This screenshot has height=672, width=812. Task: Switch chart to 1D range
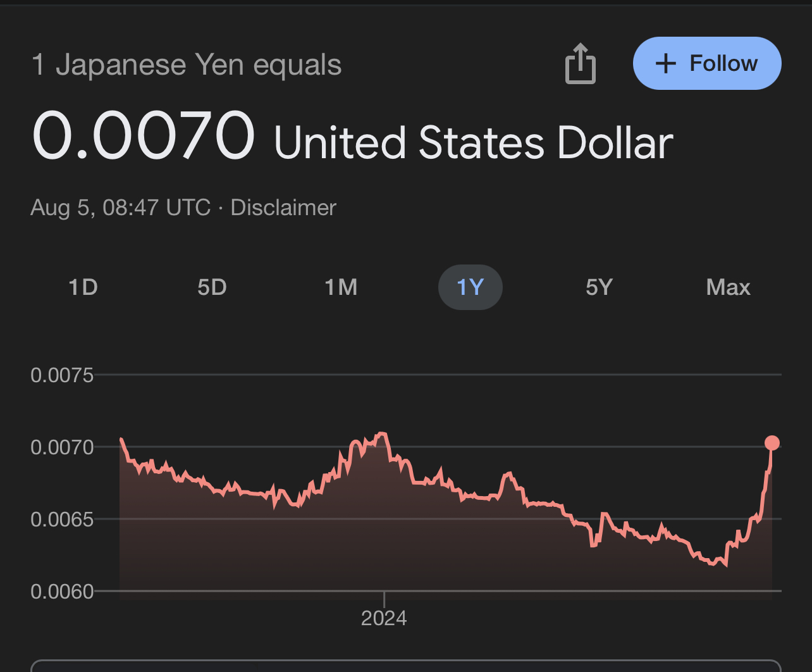tap(83, 287)
